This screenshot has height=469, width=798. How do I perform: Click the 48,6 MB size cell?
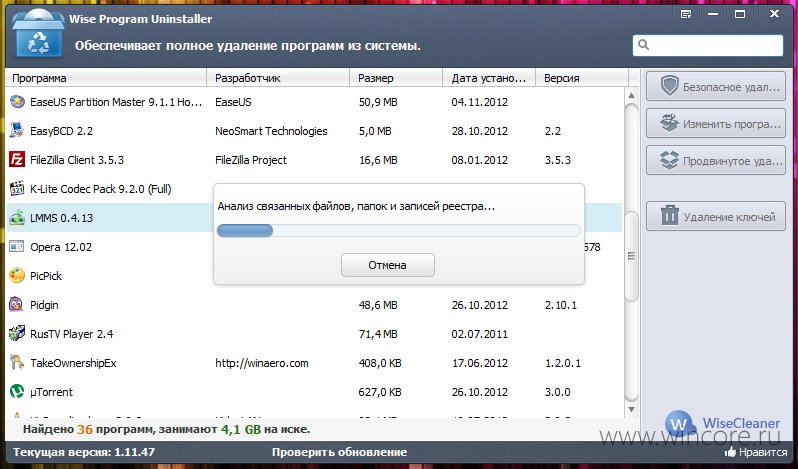[378, 305]
